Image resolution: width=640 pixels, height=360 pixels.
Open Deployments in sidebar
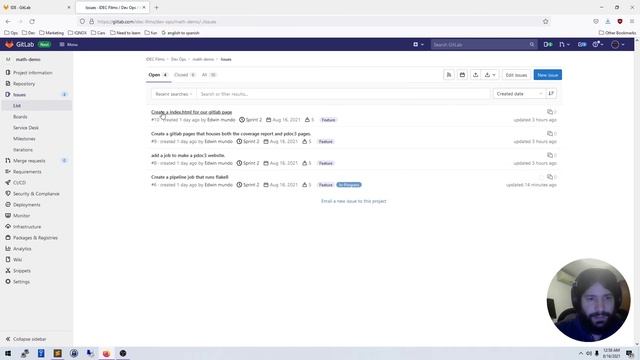[27, 205]
